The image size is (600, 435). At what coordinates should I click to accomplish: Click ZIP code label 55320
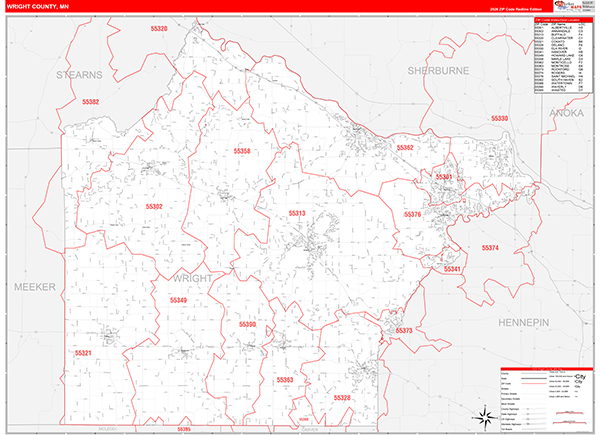click(x=159, y=29)
